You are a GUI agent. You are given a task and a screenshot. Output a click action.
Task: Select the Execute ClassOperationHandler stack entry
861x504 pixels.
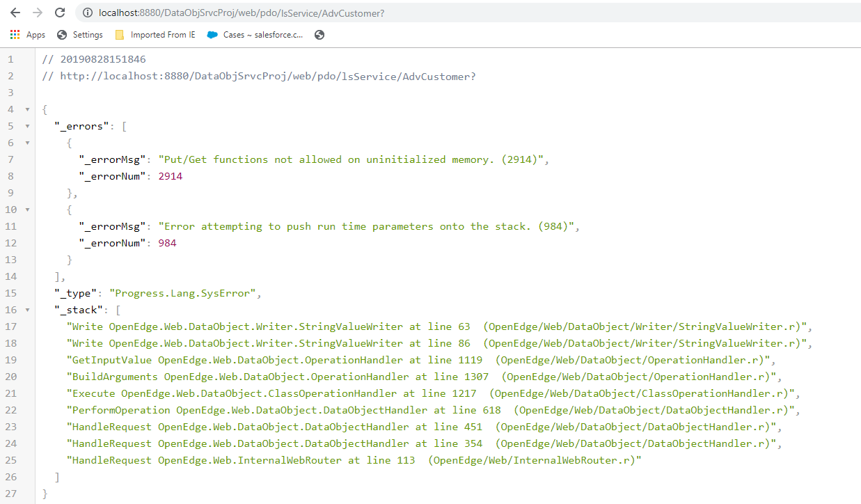[x=431, y=393]
